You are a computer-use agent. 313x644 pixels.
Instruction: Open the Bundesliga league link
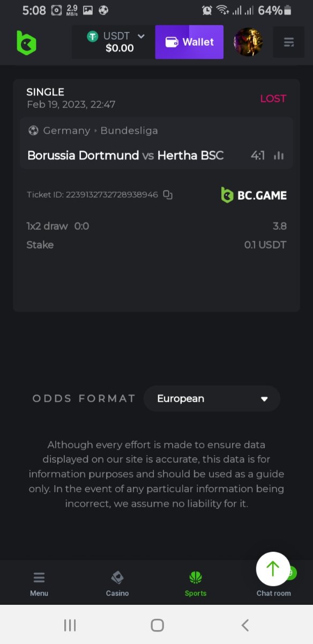tap(129, 130)
